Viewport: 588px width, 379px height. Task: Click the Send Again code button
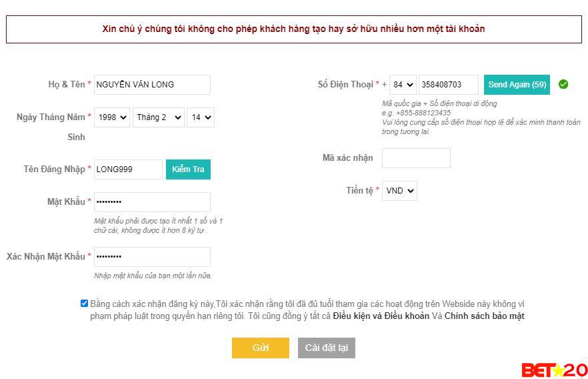tap(517, 85)
